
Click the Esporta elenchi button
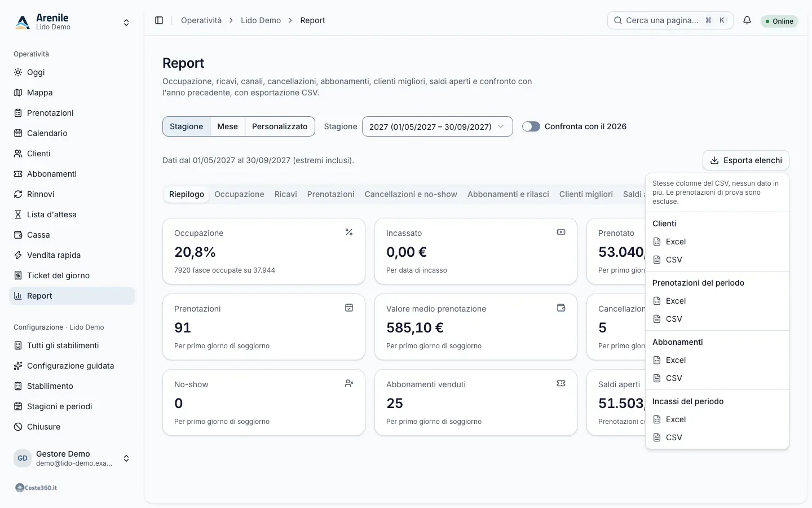745,160
